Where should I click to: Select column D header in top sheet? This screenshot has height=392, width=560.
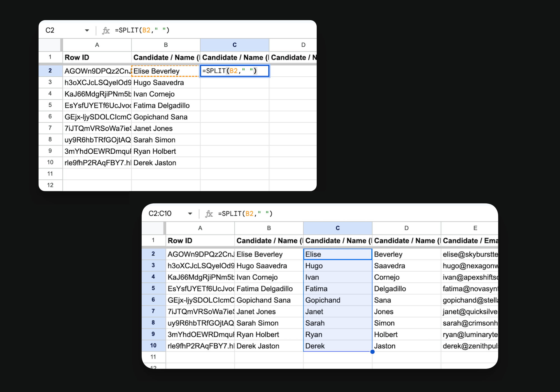tap(293, 45)
